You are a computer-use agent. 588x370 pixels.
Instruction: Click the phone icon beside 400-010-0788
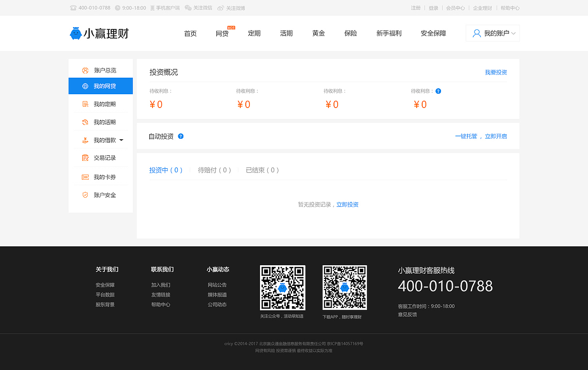[x=73, y=8]
